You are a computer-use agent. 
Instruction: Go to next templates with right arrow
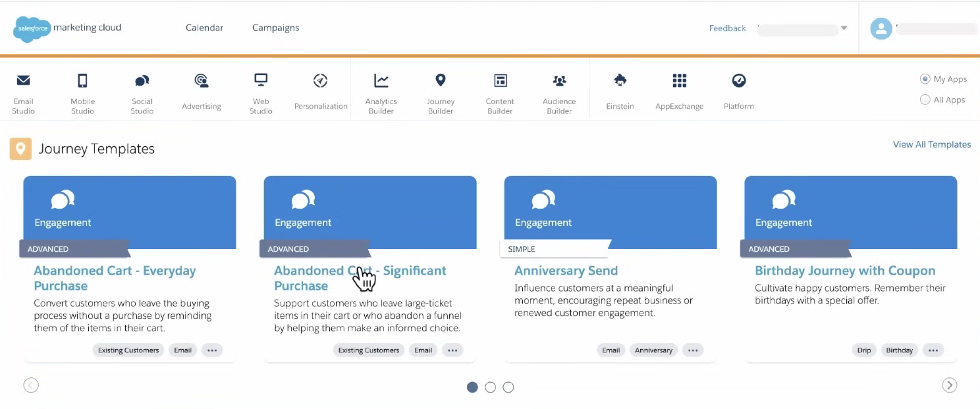(949, 385)
